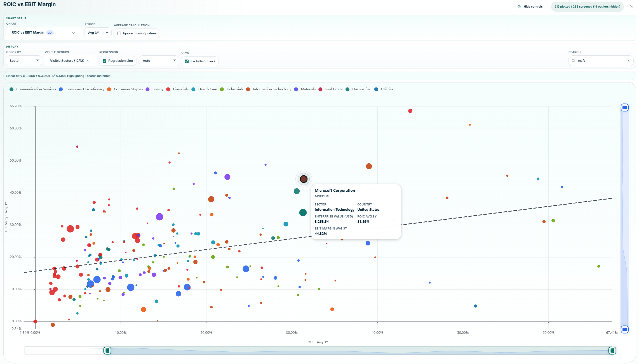Click the ROIC Avg 3Y x-axis label

coord(318,342)
